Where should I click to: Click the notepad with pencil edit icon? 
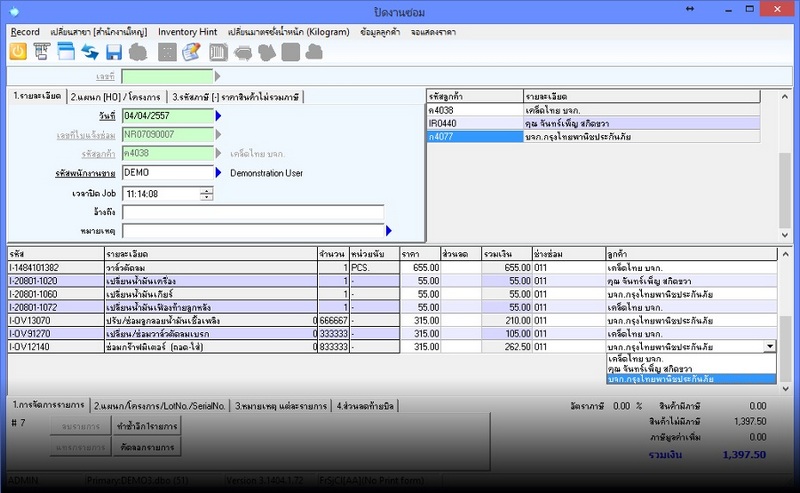(x=190, y=51)
